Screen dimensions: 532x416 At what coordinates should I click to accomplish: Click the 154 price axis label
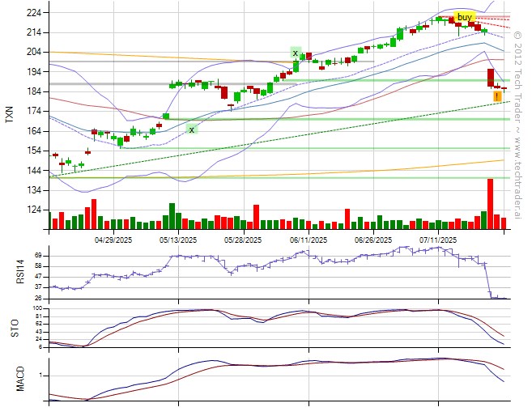pyautogui.click(x=33, y=151)
